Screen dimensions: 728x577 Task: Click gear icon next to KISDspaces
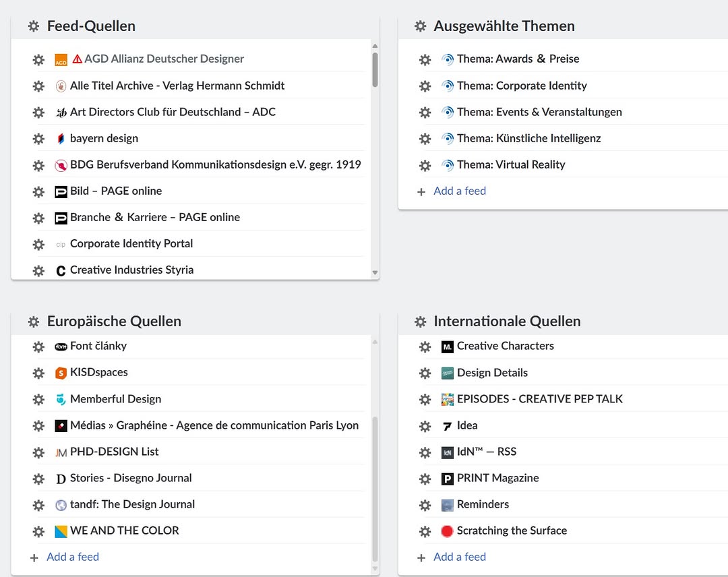[38, 372]
